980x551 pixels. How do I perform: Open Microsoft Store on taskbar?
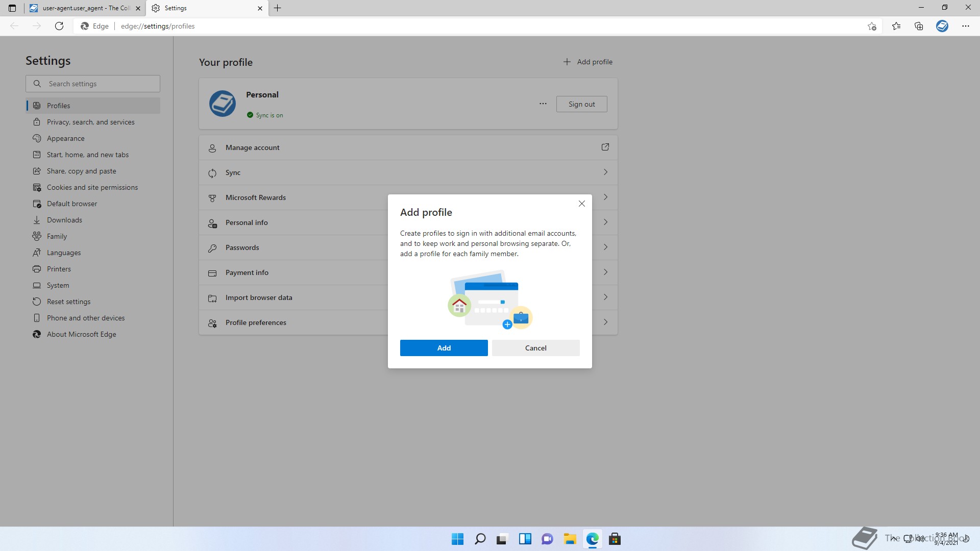[x=615, y=539]
